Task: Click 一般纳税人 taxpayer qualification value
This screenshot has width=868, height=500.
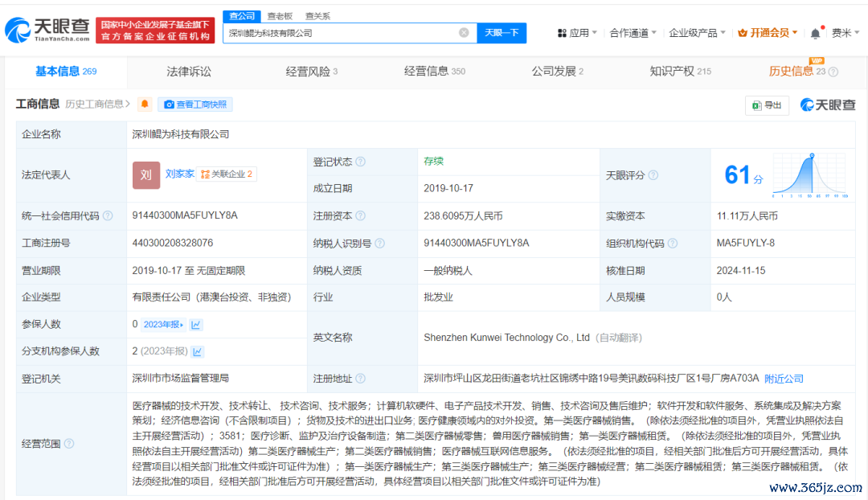Action: click(448, 271)
